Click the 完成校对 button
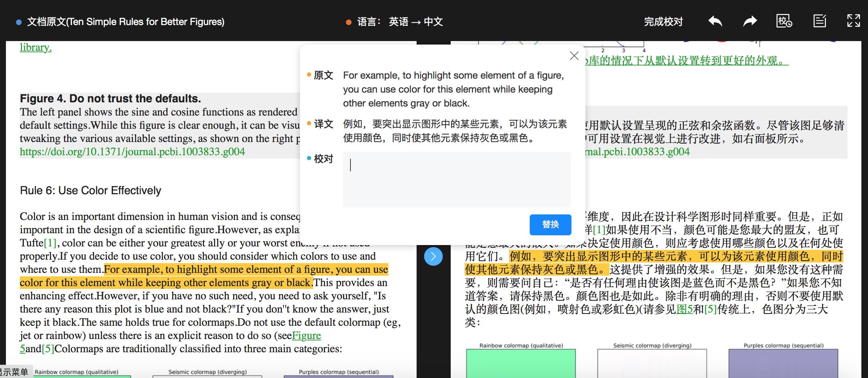868x378 pixels. [663, 22]
